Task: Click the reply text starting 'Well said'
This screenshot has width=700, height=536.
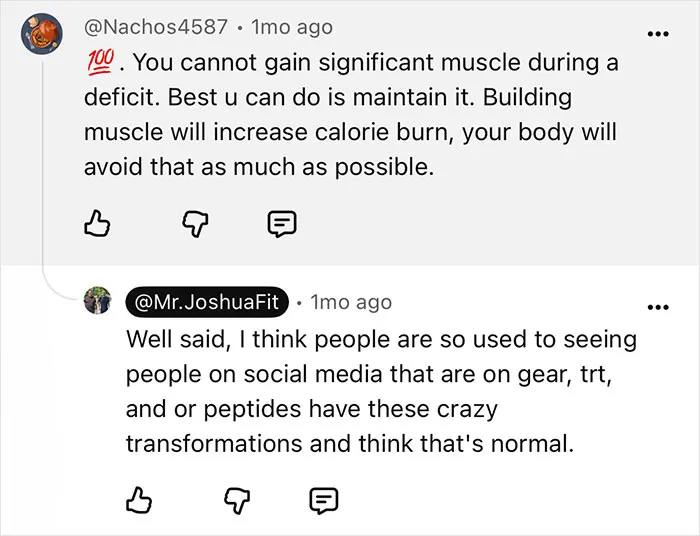Action: pyautogui.click(x=381, y=391)
